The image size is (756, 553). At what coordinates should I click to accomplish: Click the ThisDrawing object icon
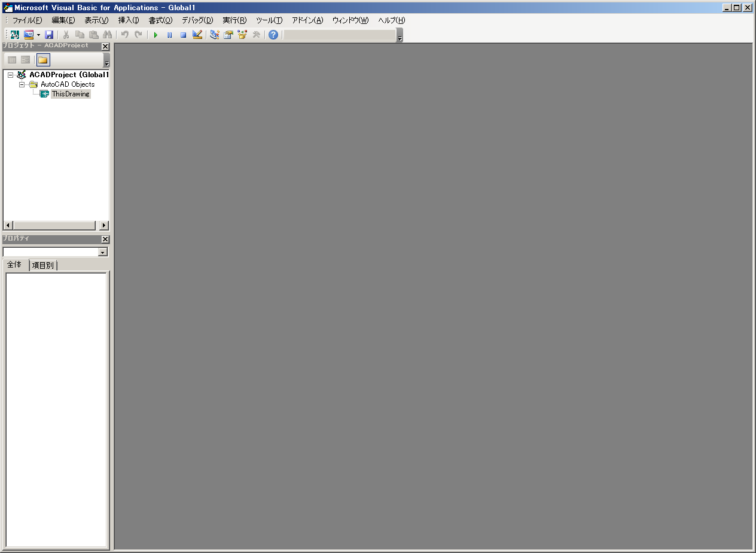(44, 94)
